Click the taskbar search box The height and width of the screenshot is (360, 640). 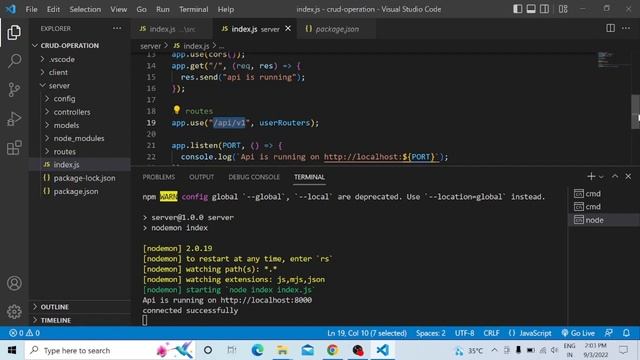(110, 350)
